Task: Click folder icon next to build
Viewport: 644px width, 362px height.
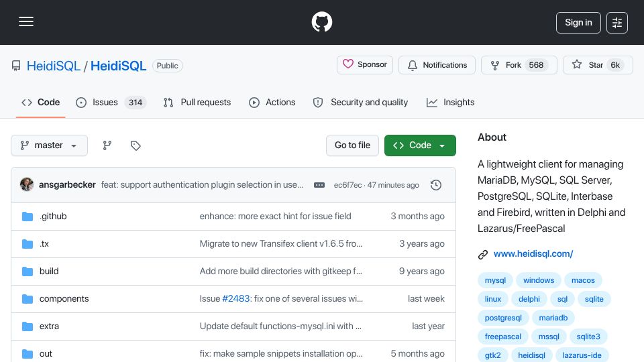Action: click(28, 271)
